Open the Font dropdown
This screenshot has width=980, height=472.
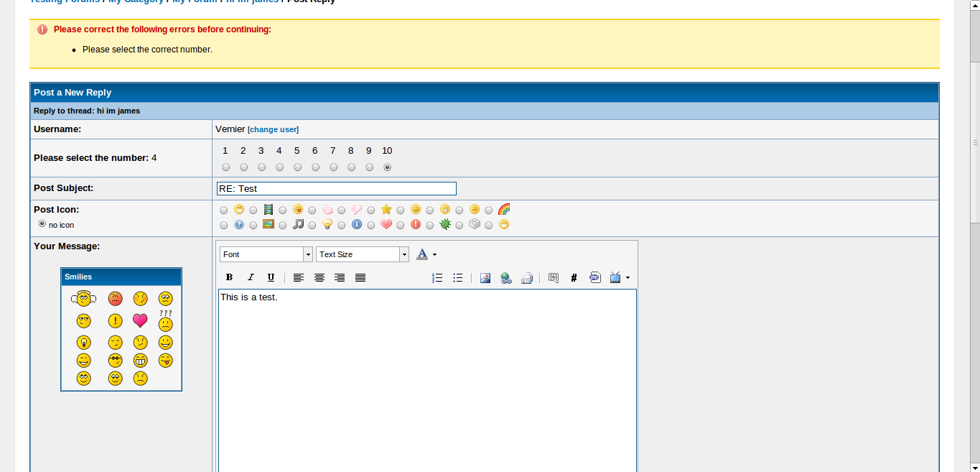click(266, 254)
